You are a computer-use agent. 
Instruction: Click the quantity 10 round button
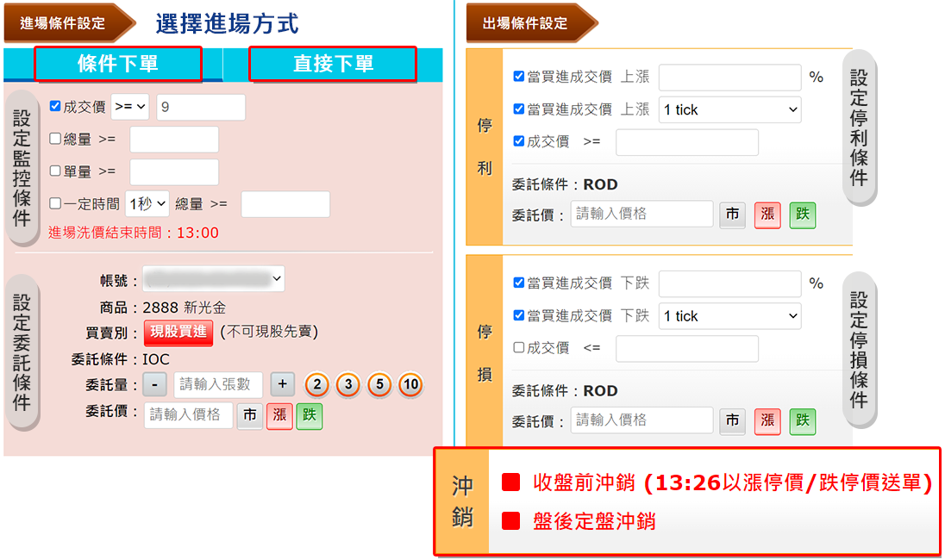click(410, 384)
